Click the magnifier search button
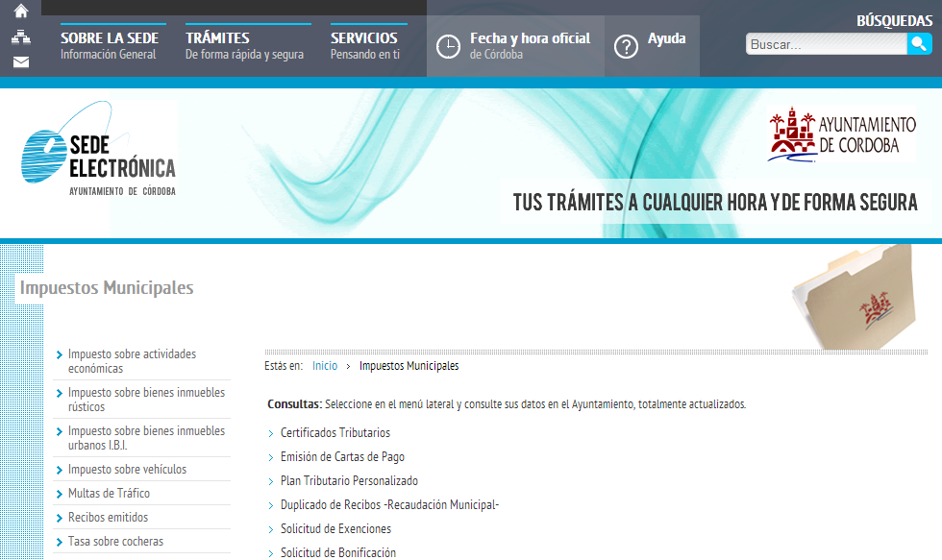Image resolution: width=942 pixels, height=560 pixels. coord(919,44)
